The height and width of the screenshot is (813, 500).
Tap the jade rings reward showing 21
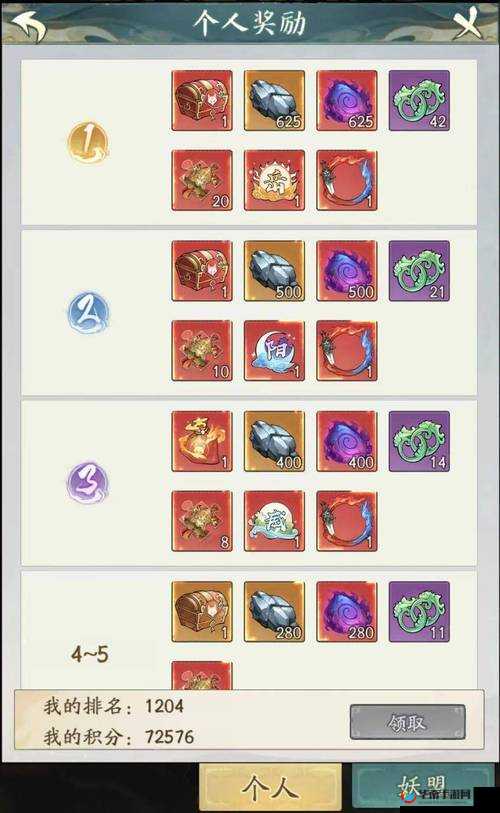pos(419,271)
